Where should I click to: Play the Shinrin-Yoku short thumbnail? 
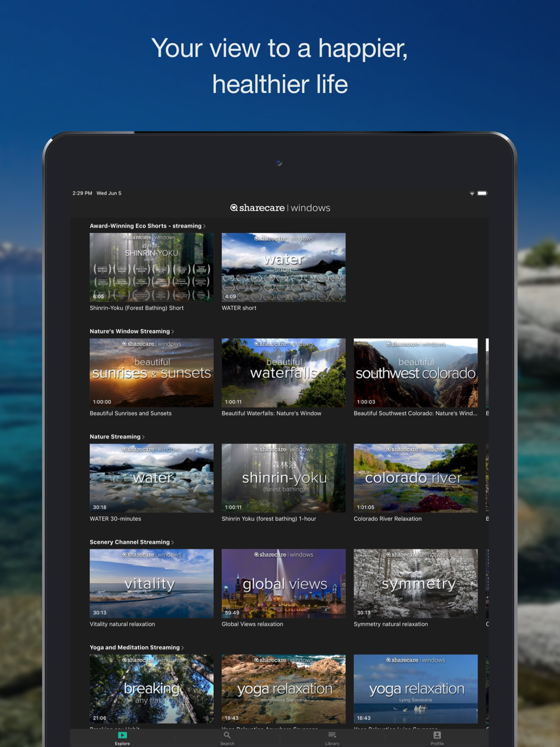[152, 267]
